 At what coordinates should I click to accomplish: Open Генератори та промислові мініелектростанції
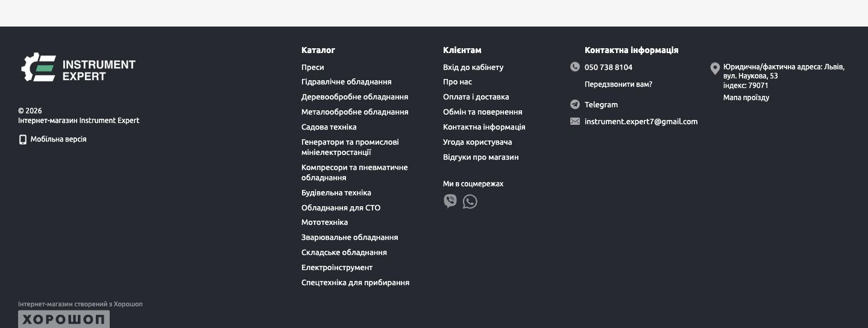[x=350, y=147]
